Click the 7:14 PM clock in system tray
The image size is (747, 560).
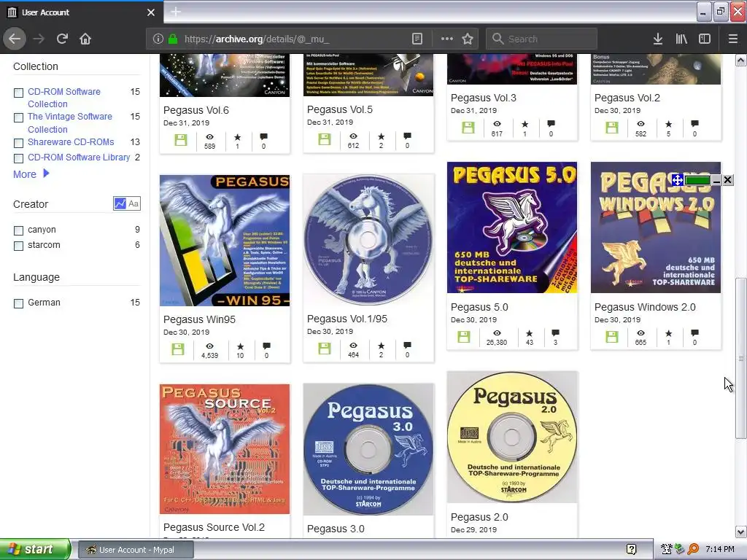point(719,550)
